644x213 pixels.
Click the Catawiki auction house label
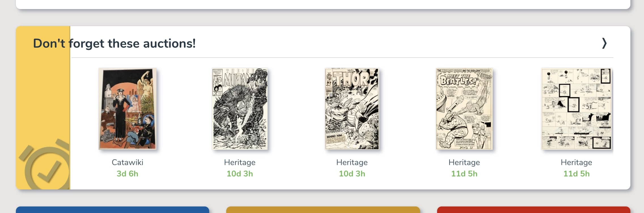(x=128, y=162)
